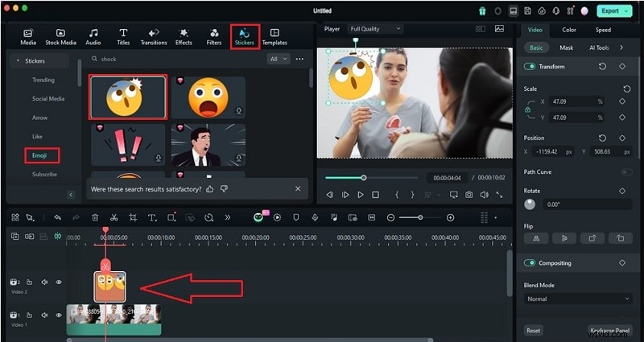Screen dimensions: 644x342
Task: Add keyframe for Transform
Action: pos(622,67)
